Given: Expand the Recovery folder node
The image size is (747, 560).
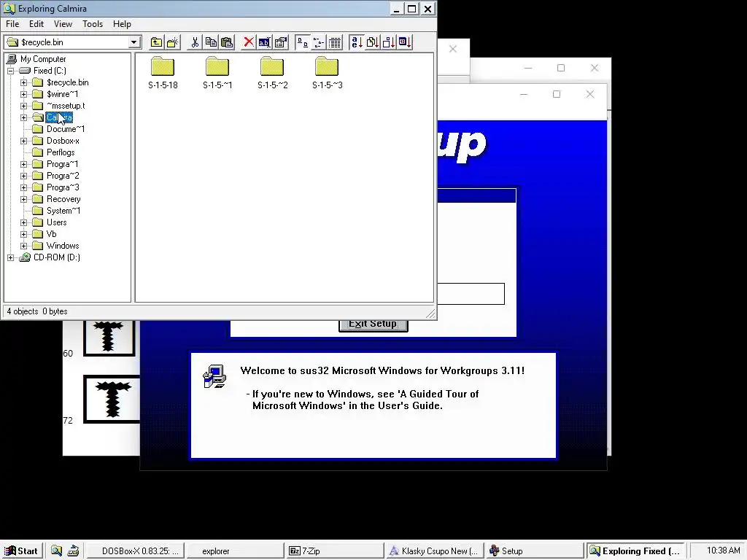Looking at the screenshot, I should pos(24,199).
